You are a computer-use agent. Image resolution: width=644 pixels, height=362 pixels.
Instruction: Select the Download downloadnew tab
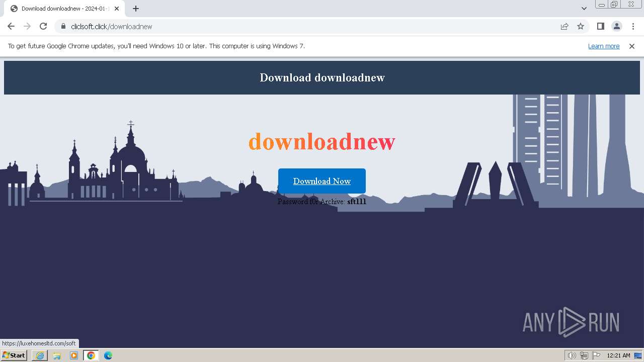[64, 9]
